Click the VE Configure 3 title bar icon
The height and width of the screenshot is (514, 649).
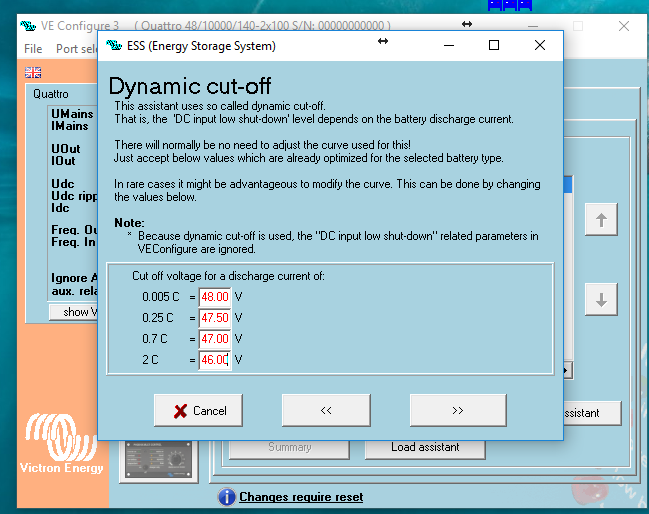pos(28,26)
